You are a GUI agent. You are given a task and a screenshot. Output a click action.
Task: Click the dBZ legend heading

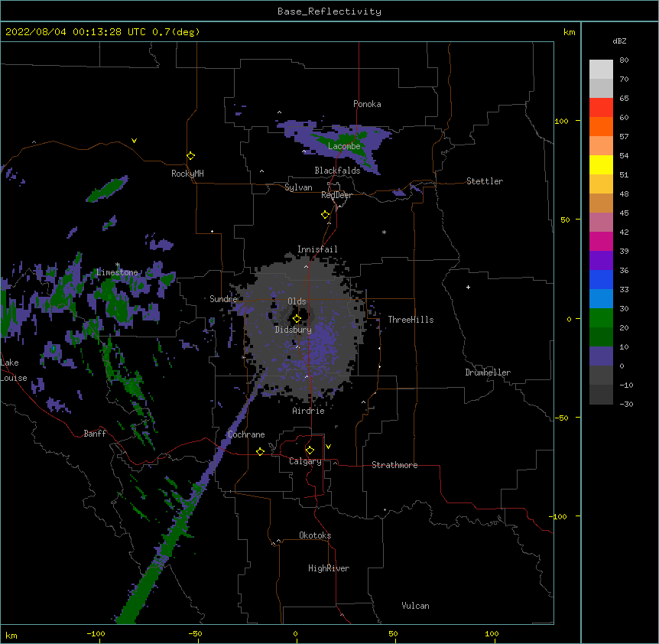tap(619, 41)
